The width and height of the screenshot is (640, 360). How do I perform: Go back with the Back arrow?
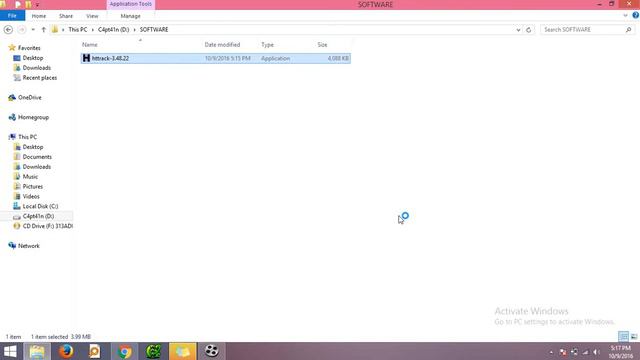tap(8, 30)
